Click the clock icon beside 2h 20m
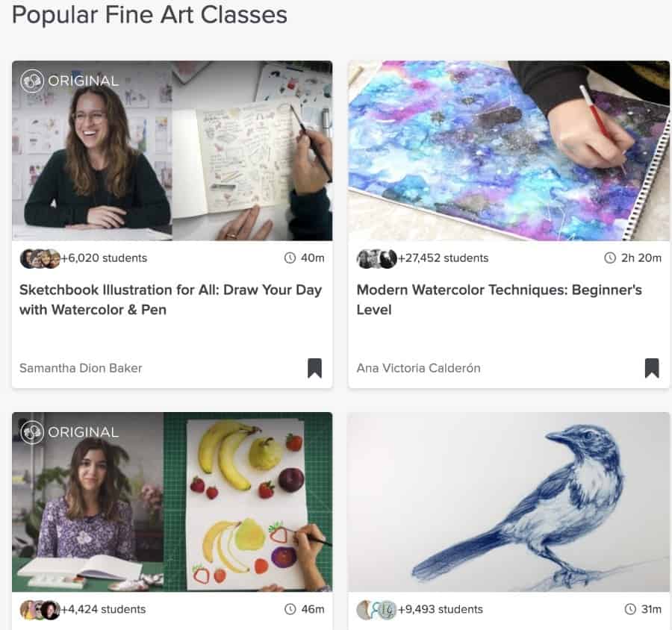672x630 pixels. [x=610, y=258]
